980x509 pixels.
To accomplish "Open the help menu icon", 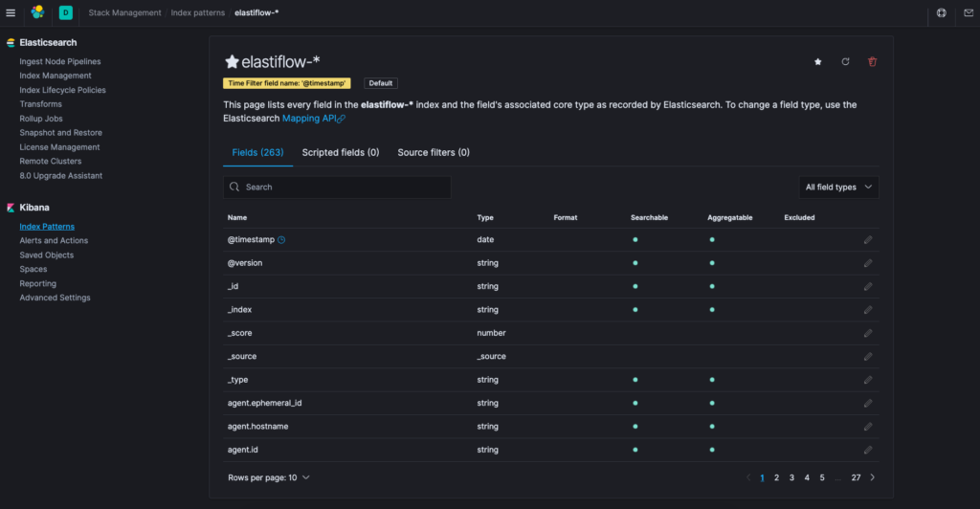I will (942, 12).
